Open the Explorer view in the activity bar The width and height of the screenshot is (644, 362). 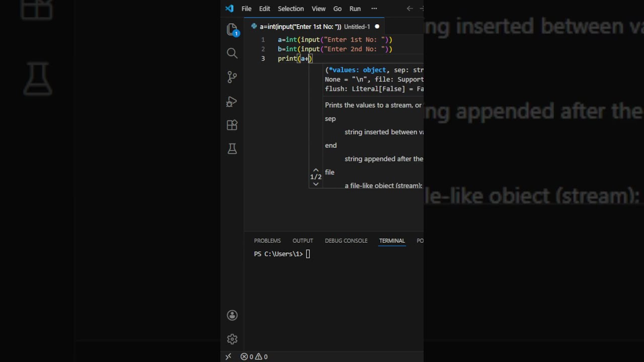[x=232, y=30]
